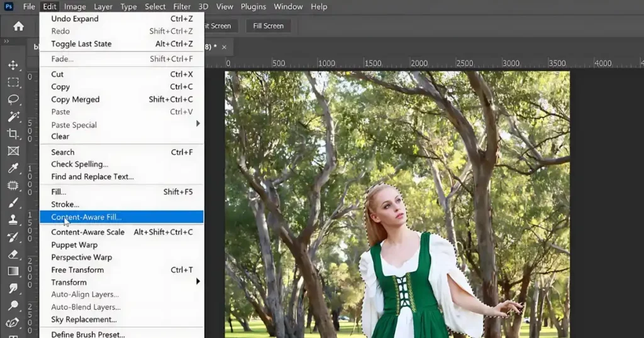Choose Toggle Last State
This screenshot has width=644, height=338.
click(x=121, y=44)
